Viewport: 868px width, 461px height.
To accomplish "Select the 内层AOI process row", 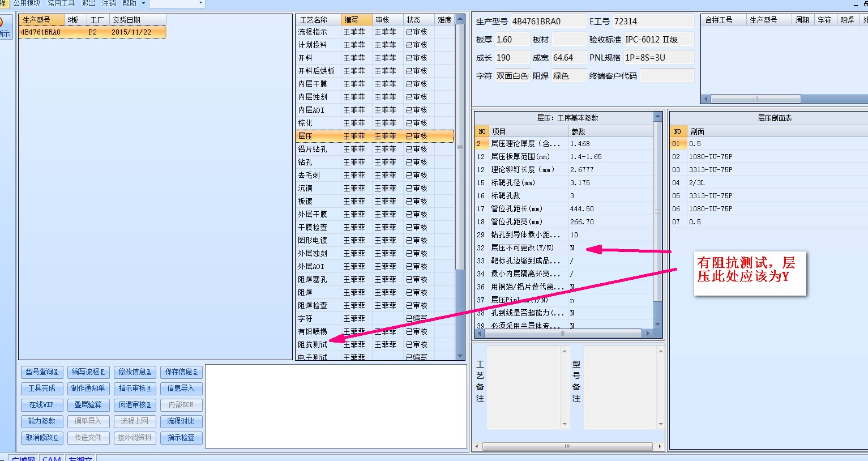I will (x=375, y=110).
